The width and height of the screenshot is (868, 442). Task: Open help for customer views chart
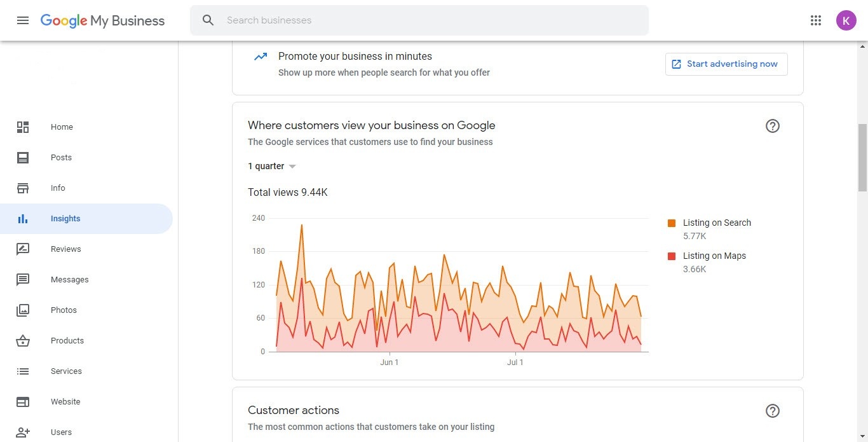pos(772,126)
